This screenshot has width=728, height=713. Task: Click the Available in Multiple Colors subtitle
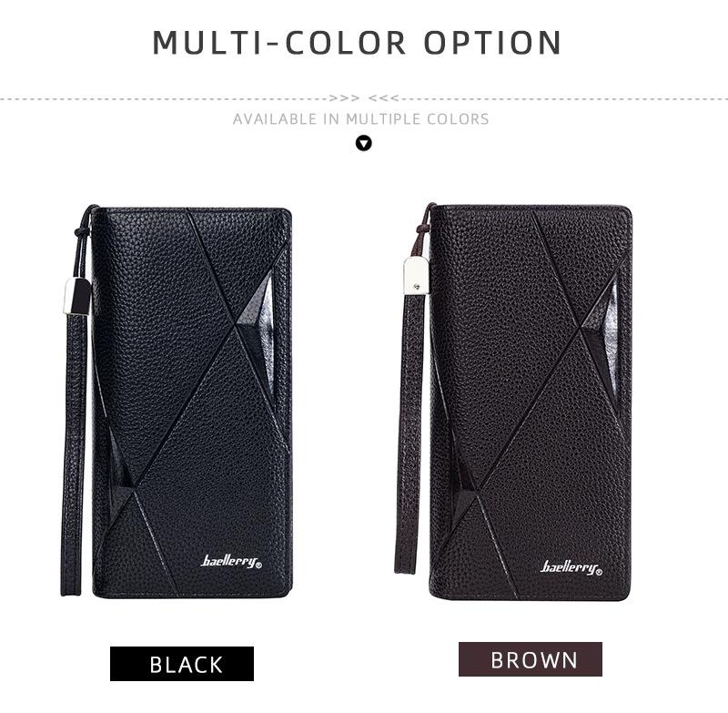click(x=360, y=119)
